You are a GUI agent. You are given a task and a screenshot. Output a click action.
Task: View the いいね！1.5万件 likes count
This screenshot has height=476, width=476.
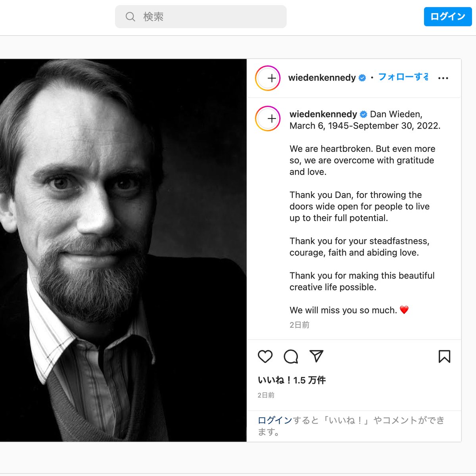click(292, 380)
